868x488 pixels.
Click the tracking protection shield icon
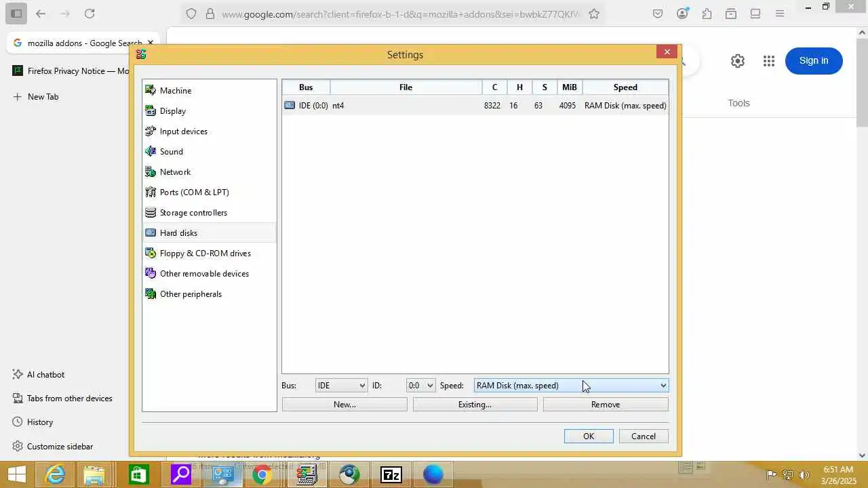191,14
